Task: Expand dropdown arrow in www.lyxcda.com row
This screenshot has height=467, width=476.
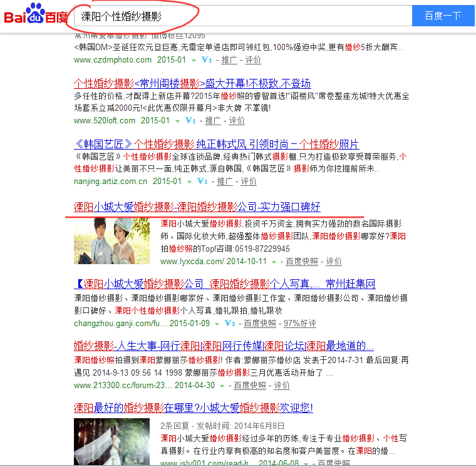Action: click(x=274, y=262)
